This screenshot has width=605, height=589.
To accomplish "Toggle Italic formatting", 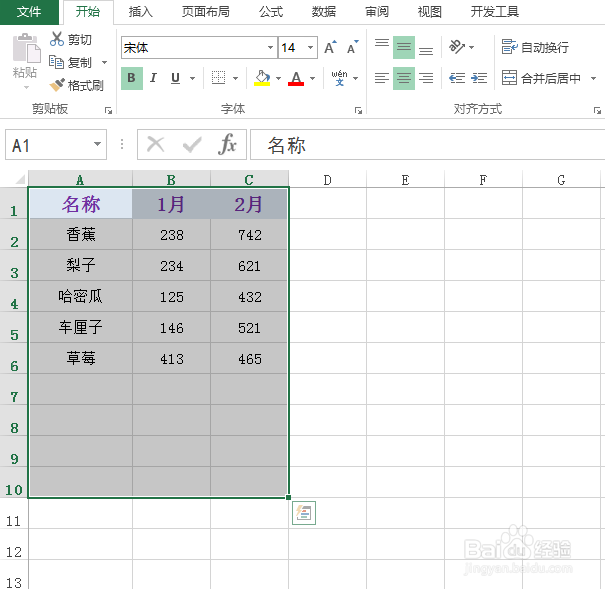I will click(x=154, y=78).
